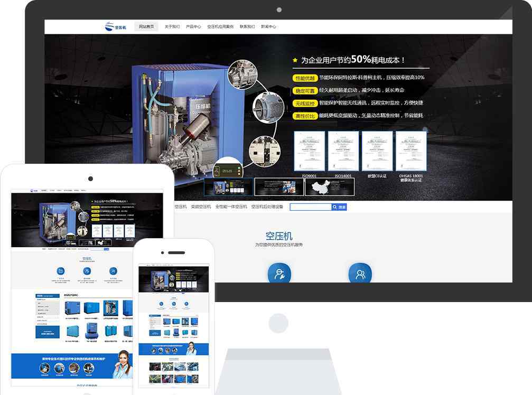Image resolution: width=532 pixels, height=395 pixels.
Task: Go to 产品中心 in desktop navigation
Action: pyautogui.click(x=193, y=26)
